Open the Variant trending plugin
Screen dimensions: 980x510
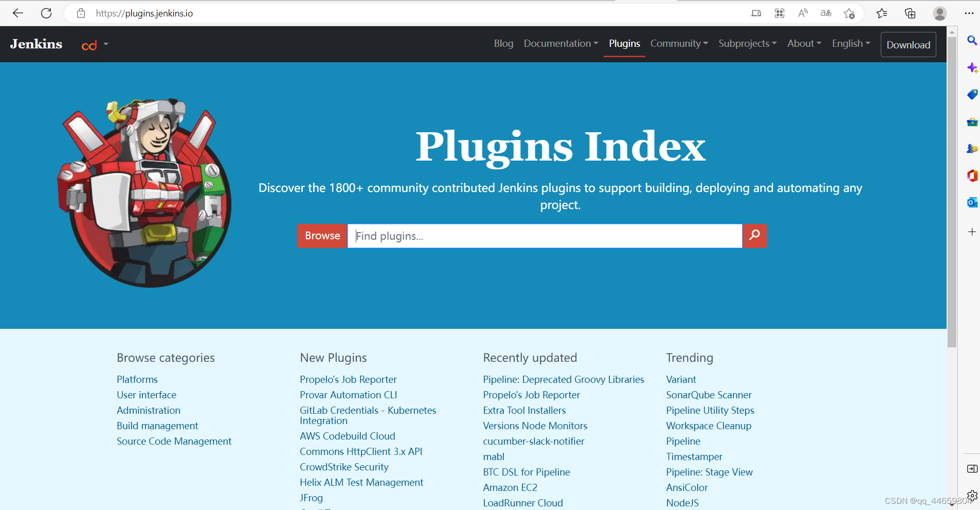(681, 379)
